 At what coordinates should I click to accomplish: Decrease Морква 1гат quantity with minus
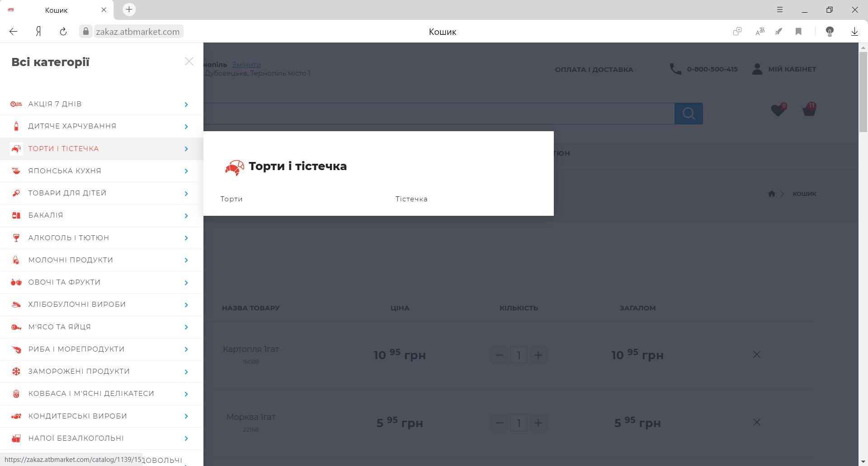(x=499, y=423)
